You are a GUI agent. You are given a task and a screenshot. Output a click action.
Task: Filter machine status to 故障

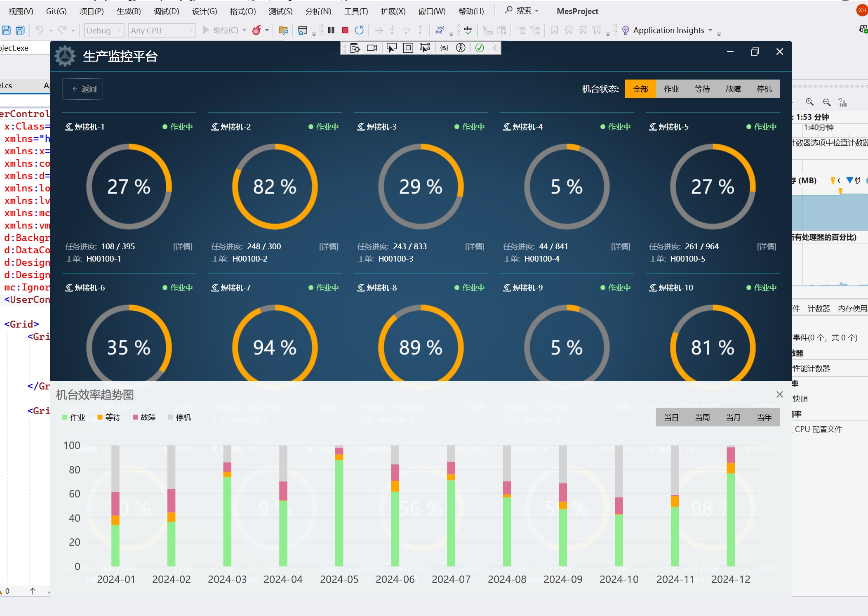tap(733, 89)
